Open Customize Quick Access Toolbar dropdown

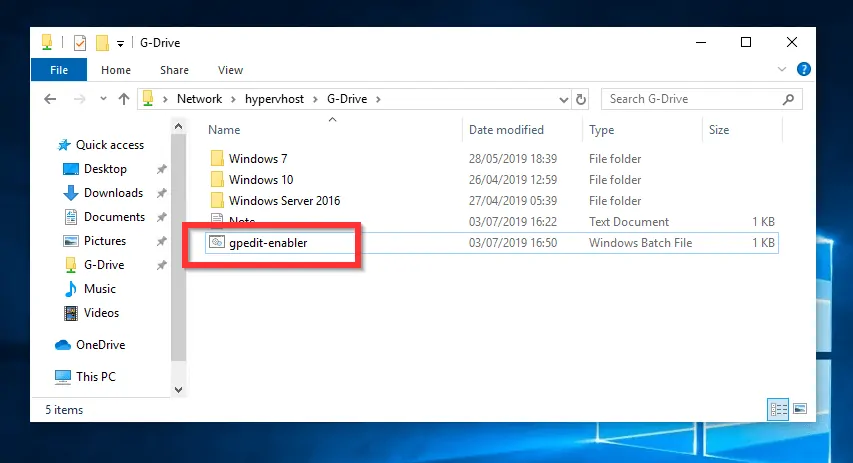tap(120, 43)
